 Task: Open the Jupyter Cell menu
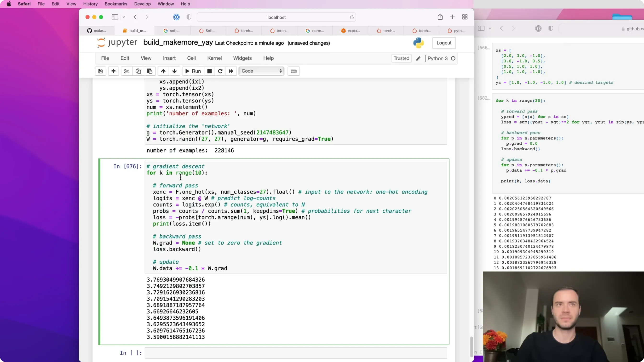click(191, 58)
